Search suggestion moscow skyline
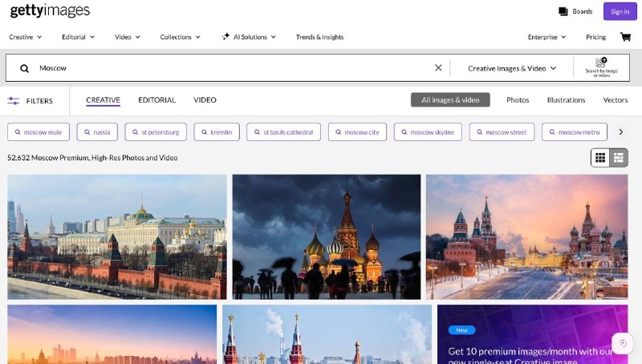 point(428,132)
